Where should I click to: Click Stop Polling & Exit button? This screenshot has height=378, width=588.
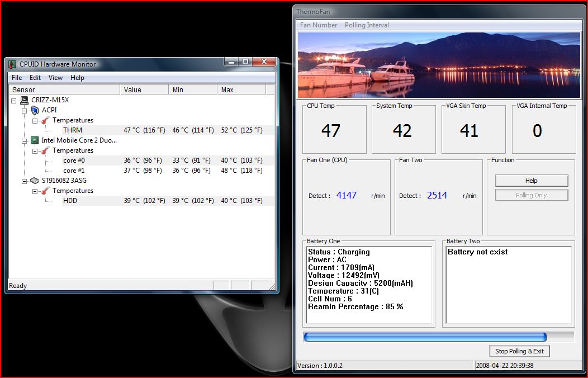click(519, 351)
